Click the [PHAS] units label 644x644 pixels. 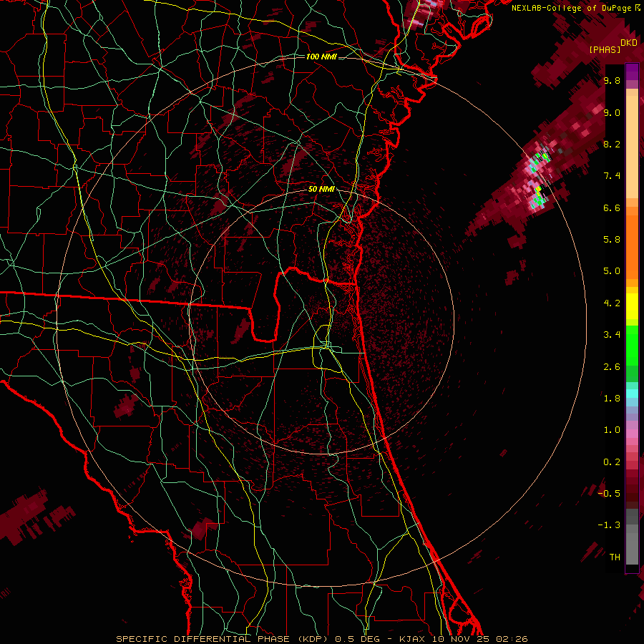[605, 49]
